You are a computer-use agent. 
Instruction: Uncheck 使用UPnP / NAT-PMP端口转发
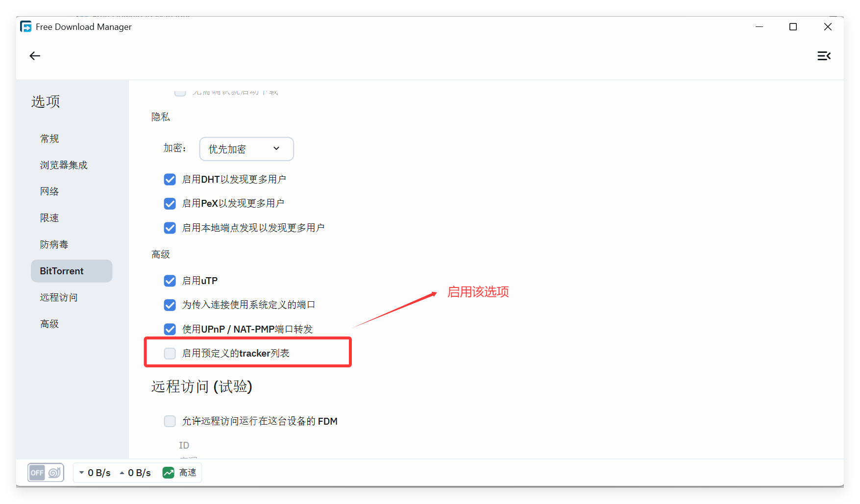click(170, 329)
